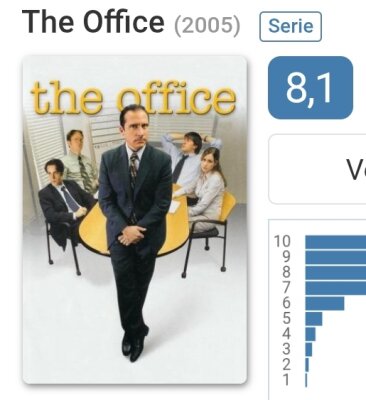Select the rating 7 histogram bar

[x=336, y=288]
